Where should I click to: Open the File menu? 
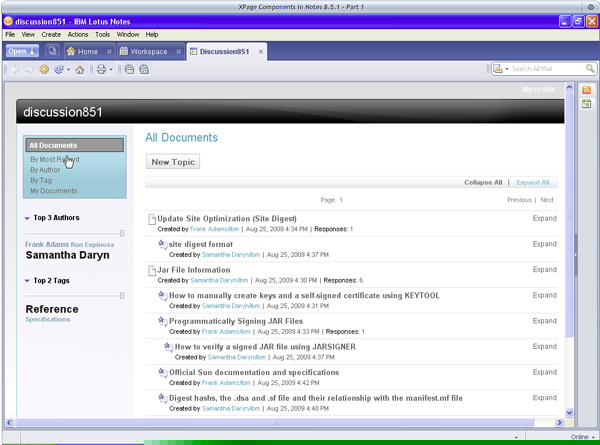pos(10,34)
